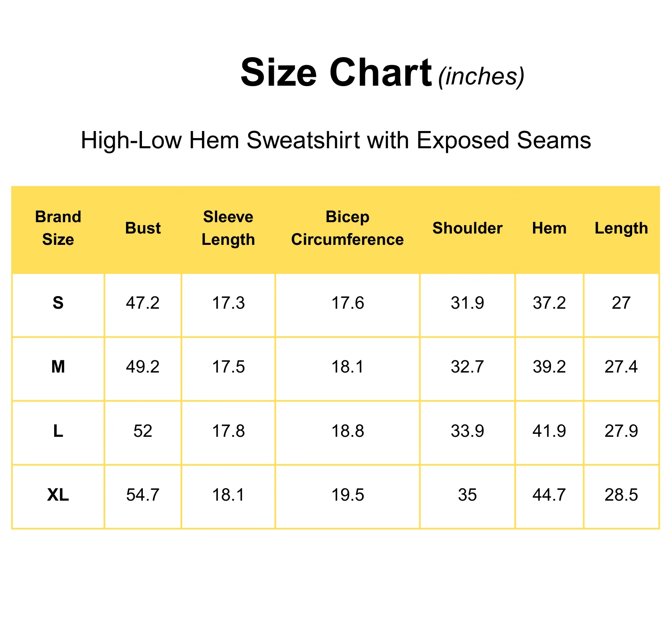Click the Size Chart title
The width and height of the screenshot is (672, 630).
tap(336, 73)
